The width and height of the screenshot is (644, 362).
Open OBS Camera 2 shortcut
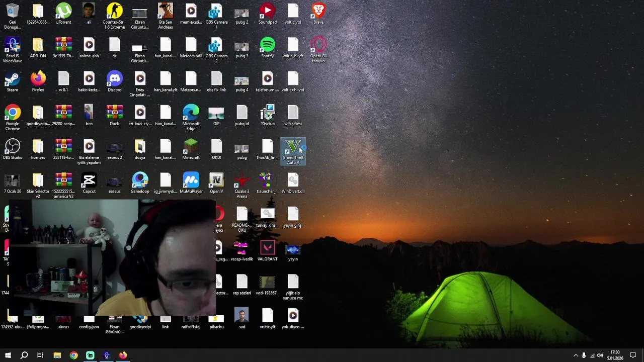pos(216,49)
